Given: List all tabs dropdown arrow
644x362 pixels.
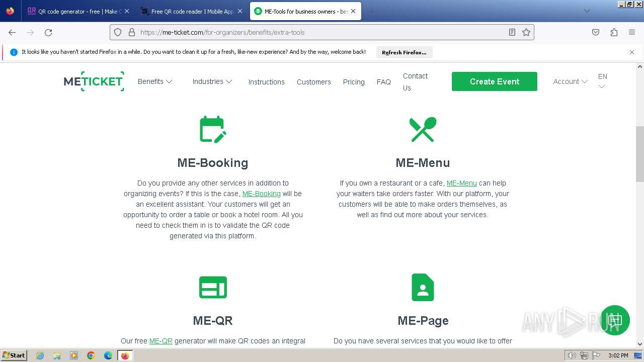Looking at the screenshot, I should coord(587,11).
